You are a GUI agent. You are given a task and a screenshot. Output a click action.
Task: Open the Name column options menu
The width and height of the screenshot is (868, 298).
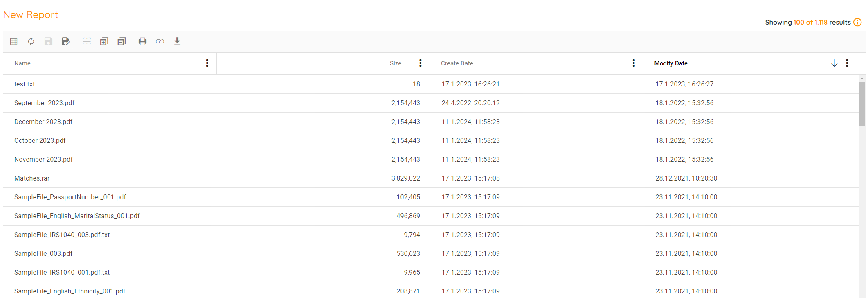tap(207, 63)
